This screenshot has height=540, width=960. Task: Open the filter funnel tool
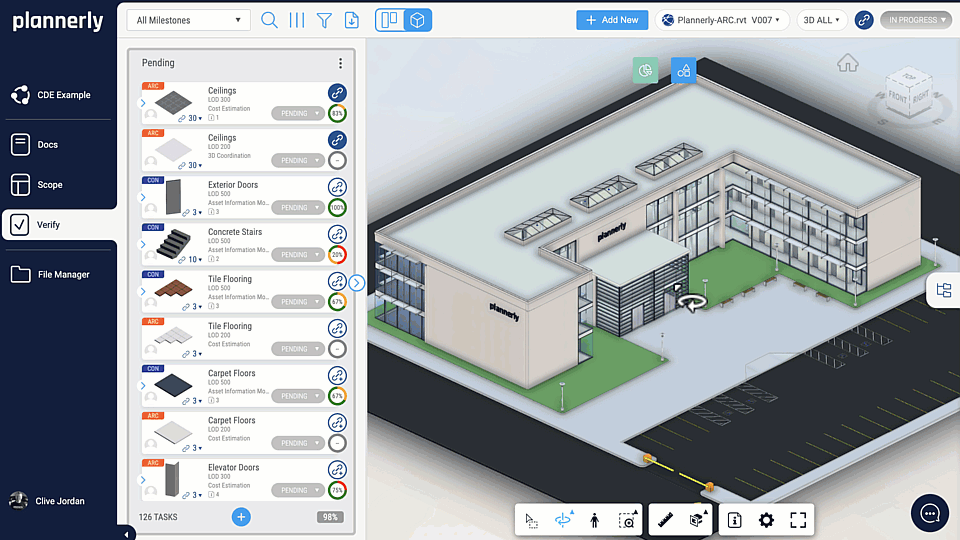[x=324, y=20]
